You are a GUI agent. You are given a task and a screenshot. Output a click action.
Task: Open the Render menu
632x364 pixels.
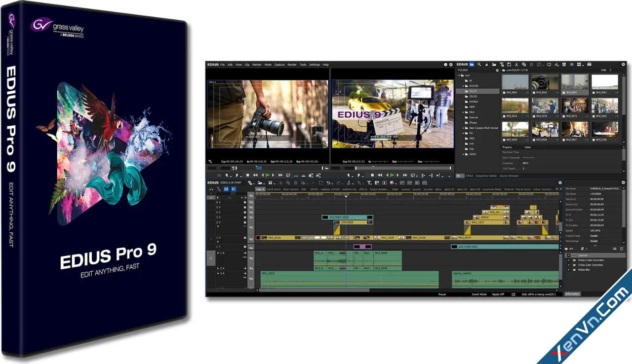click(x=292, y=65)
